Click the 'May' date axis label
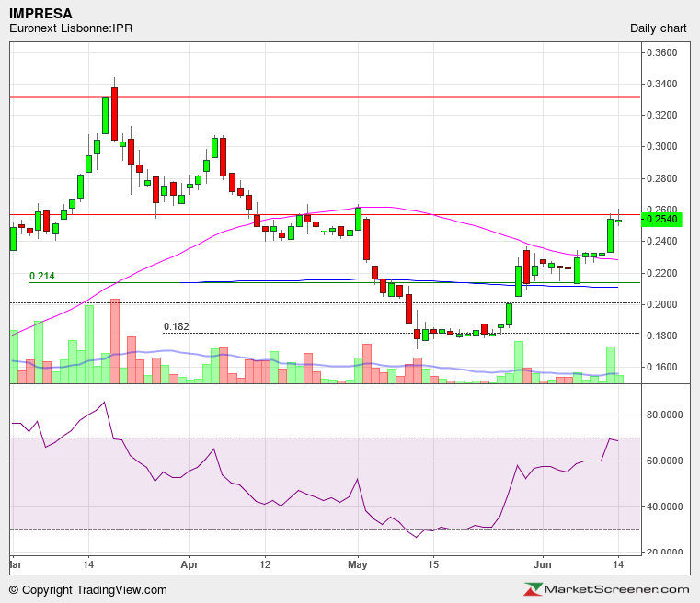 coord(358,564)
